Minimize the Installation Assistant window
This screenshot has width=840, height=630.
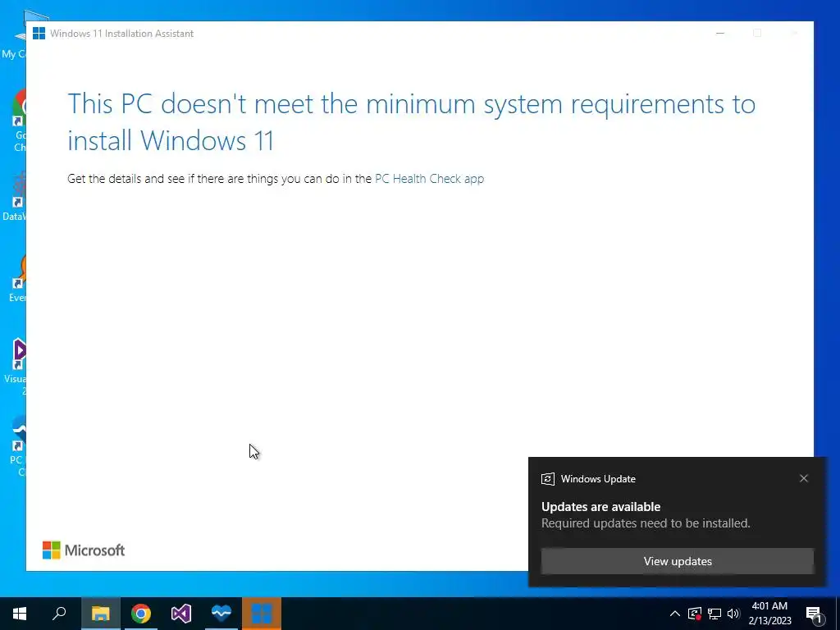pos(720,33)
